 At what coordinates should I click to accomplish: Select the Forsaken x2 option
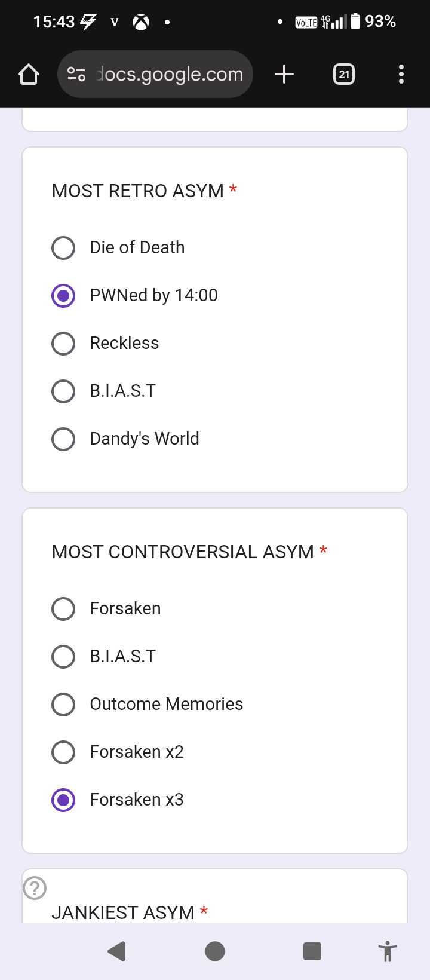pos(63,752)
